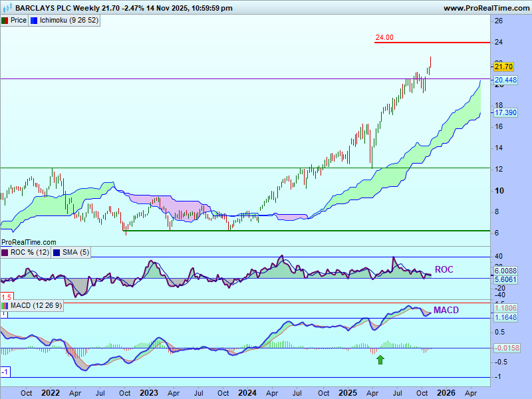
Task: Open the www.ProRealTime.com link at top right
Action: click(x=485, y=8)
